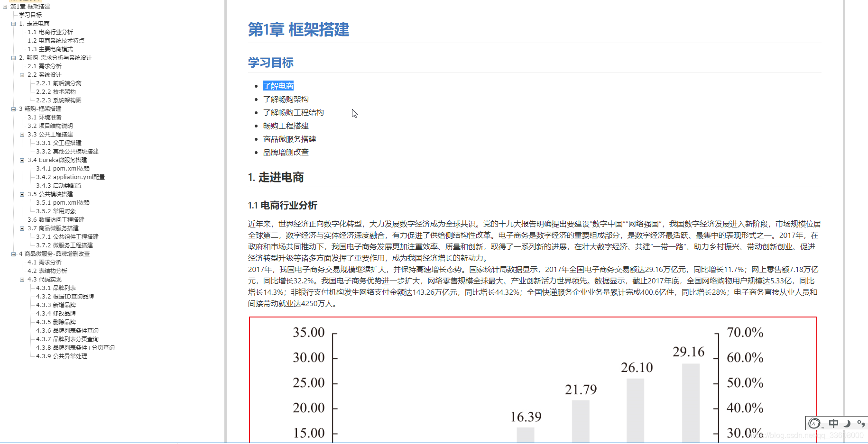868x444 pixels.
Task: Jump to 3.1 环境准备
Action: point(45,118)
